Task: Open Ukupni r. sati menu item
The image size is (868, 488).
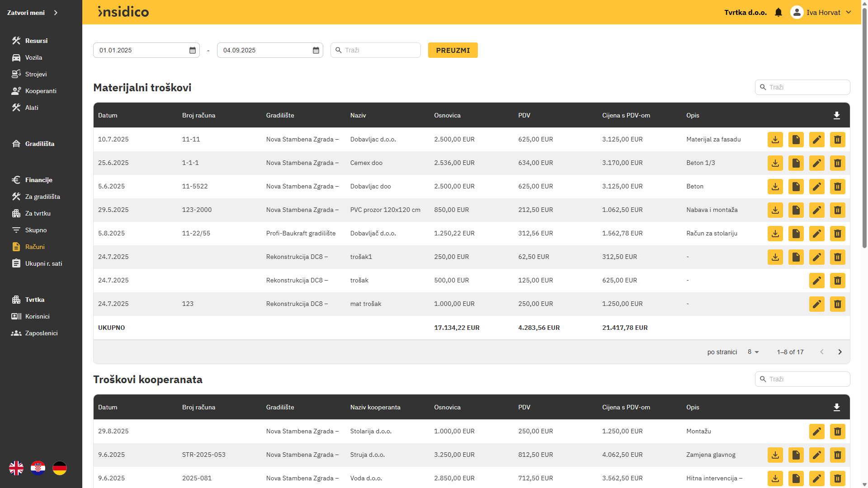Action: click(43, 263)
